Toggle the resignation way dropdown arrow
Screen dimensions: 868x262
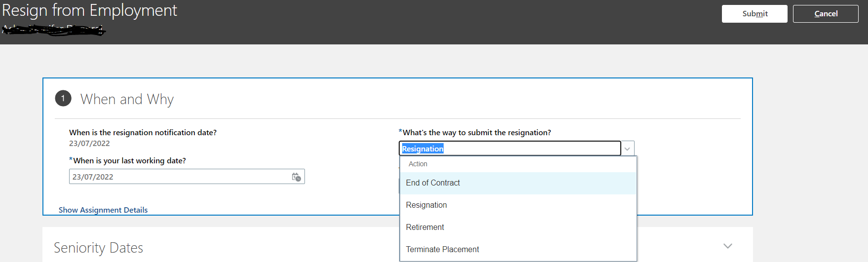click(x=627, y=149)
